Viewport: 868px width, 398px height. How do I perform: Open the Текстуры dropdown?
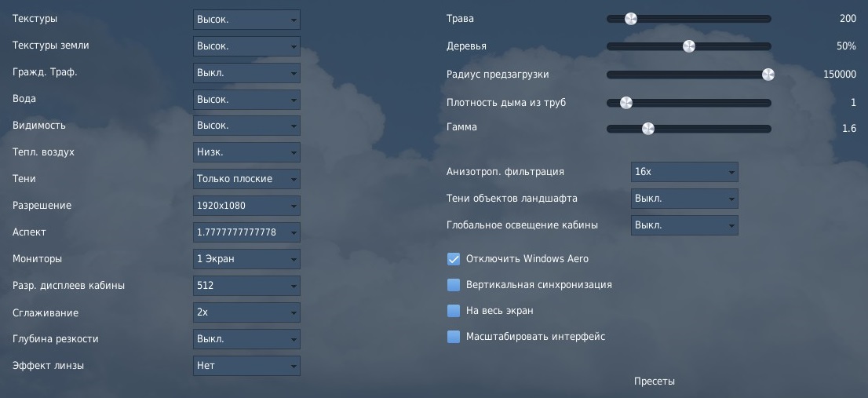coord(246,20)
